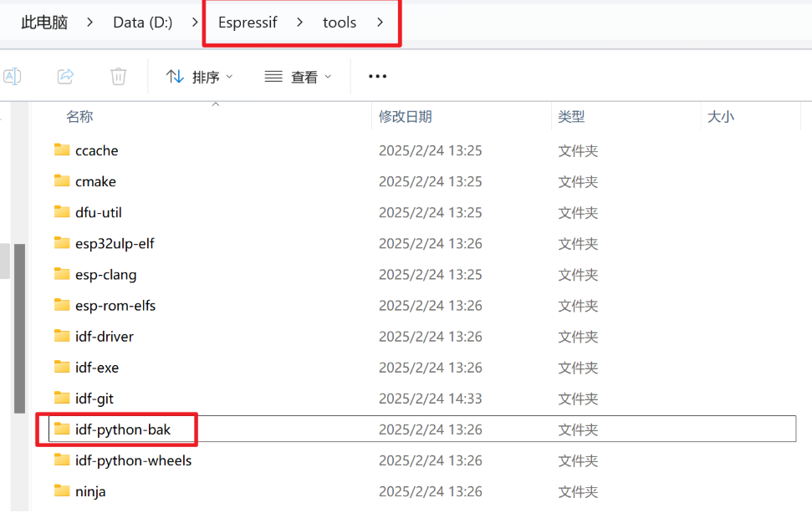
Task: Click the idf-git folder name
Action: (94, 399)
